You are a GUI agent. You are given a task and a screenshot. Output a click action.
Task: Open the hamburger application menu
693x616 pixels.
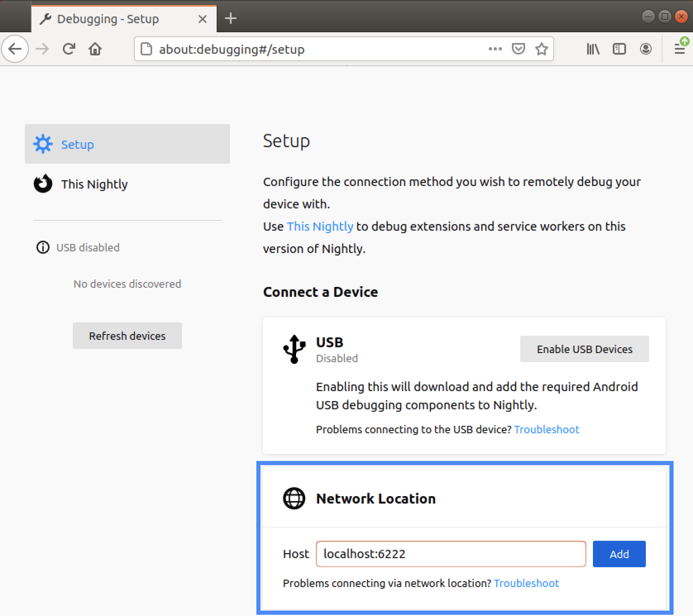coord(679,49)
